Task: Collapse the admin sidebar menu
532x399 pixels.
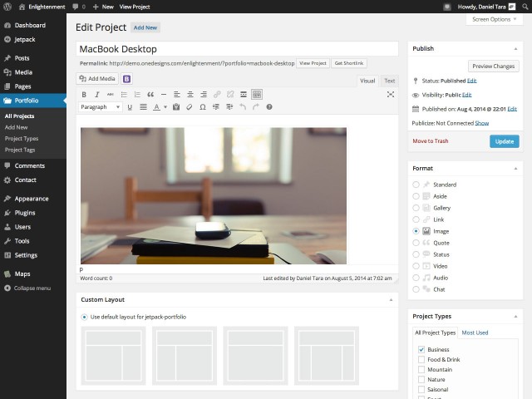Action: tap(27, 288)
